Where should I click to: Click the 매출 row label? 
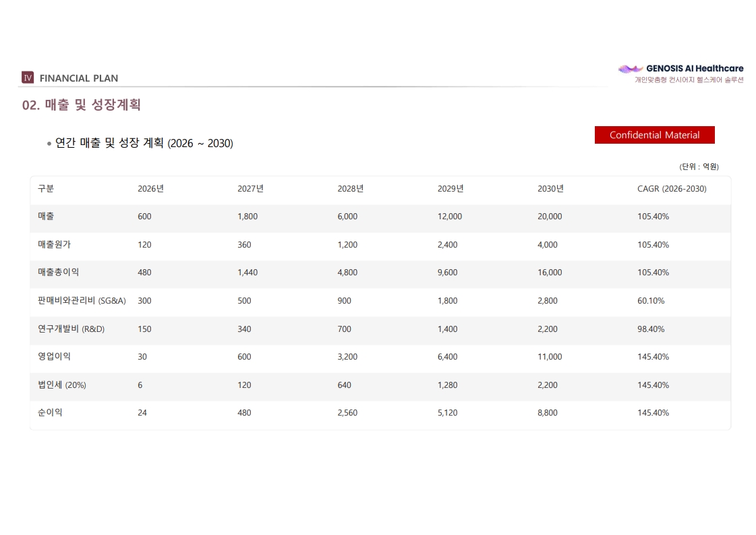(46, 216)
